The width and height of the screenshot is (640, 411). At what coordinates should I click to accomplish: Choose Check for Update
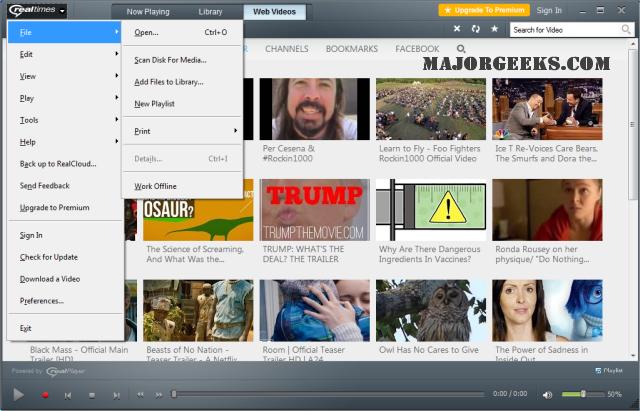tap(64, 257)
